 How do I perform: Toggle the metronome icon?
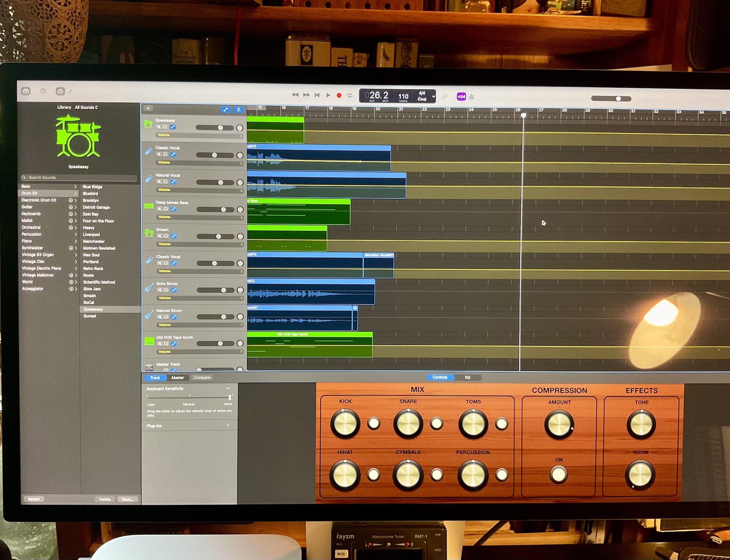(x=471, y=97)
